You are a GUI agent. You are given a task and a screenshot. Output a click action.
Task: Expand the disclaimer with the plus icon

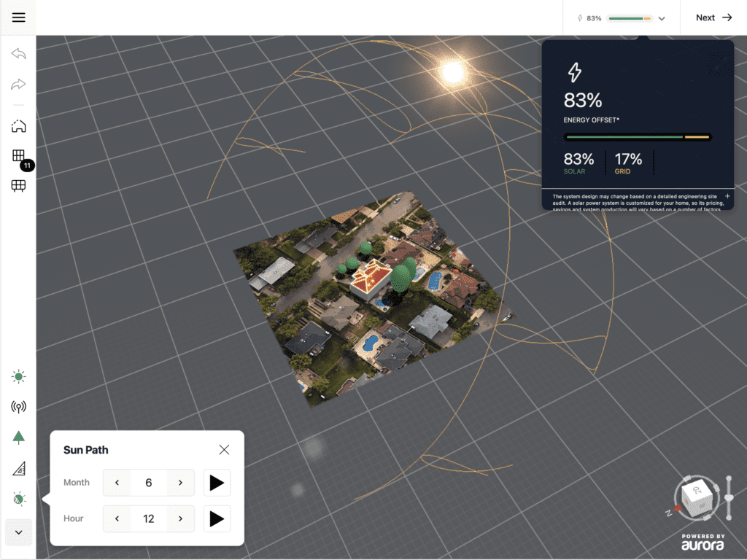coord(727,196)
